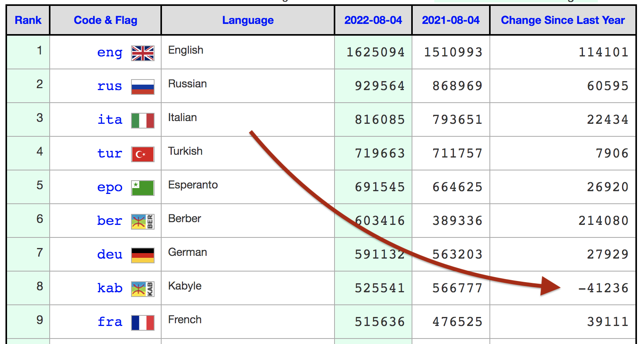Click the Esperanto flag icon
Image resolution: width=644 pixels, height=344 pixels.
[143, 188]
